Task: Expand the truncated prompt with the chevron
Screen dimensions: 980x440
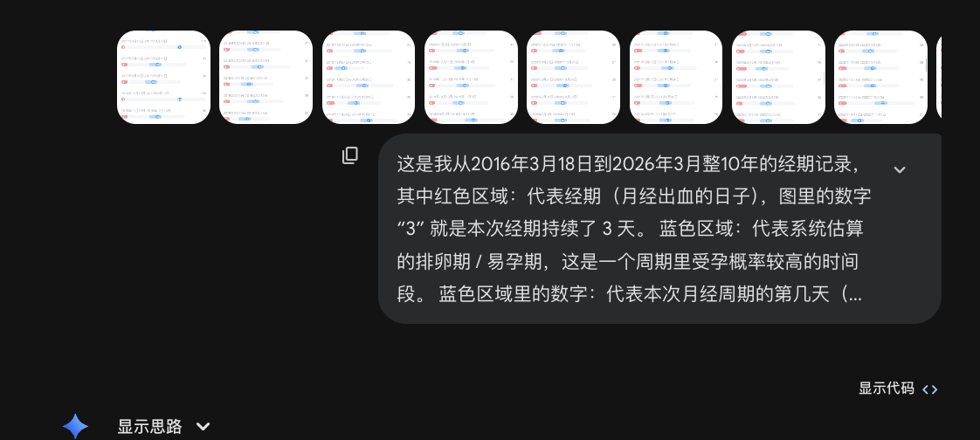Action: (900, 169)
